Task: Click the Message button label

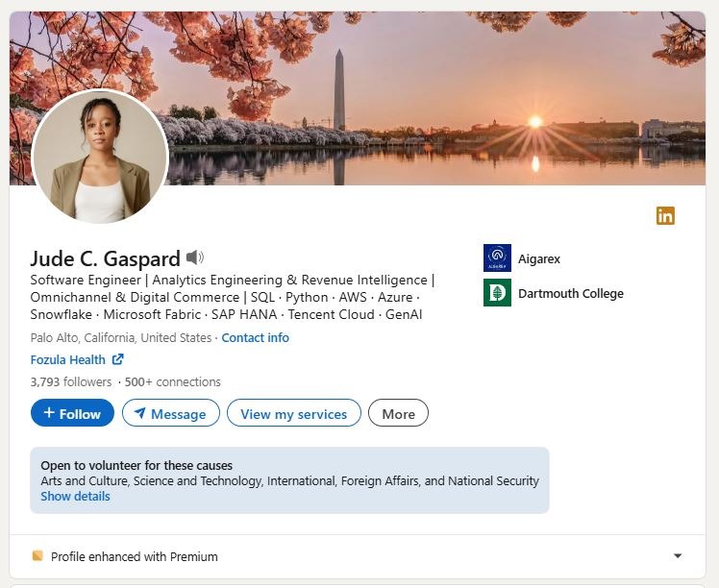Action: tap(179, 414)
